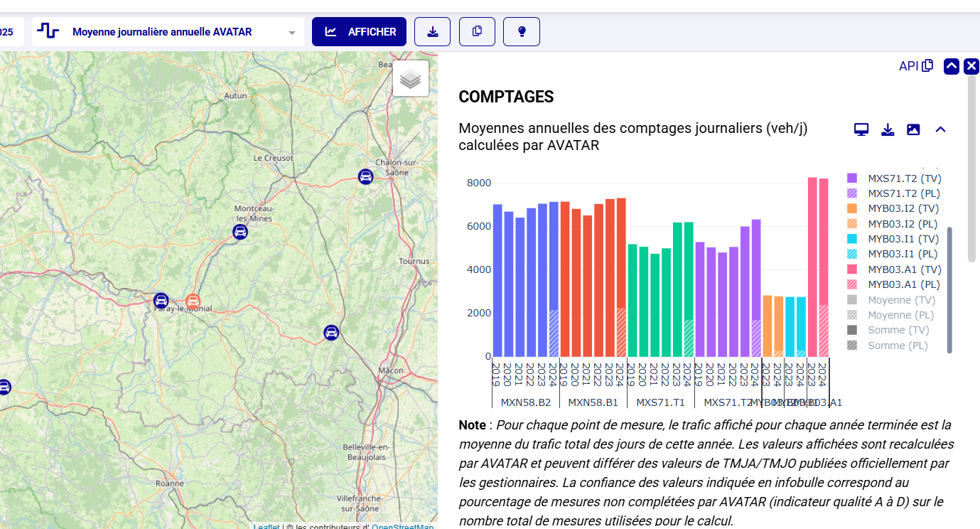Open the map layers selector
The image size is (980, 529).
click(x=411, y=79)
